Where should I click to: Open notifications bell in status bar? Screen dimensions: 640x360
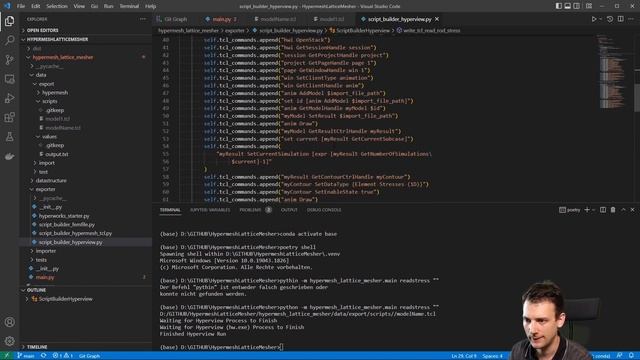point(631,356)
